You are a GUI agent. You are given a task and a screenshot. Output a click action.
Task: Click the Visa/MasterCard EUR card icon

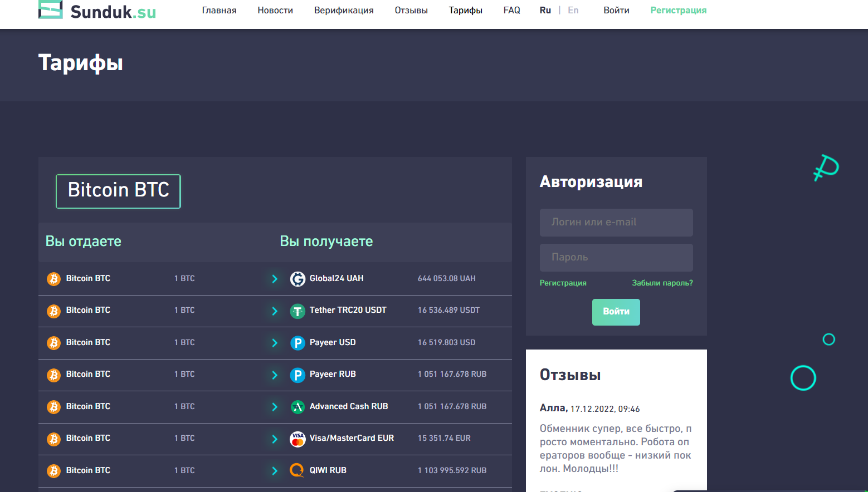pyautogui.click(x=298, y=439)
